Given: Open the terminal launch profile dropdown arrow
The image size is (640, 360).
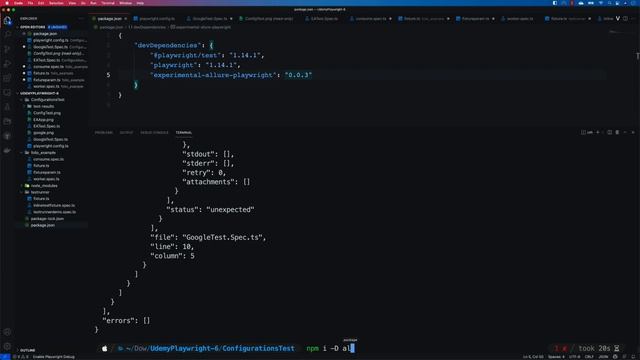Looking at the screenshot, I should tap(602, 132).
